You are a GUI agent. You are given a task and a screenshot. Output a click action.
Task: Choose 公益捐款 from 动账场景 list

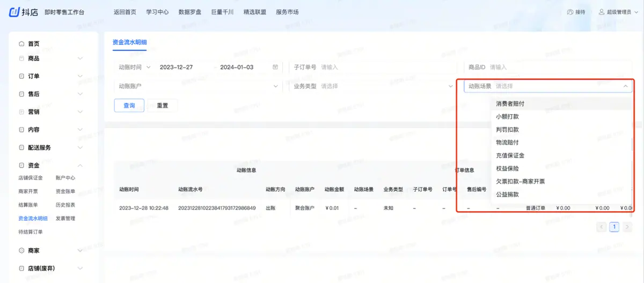[561, 195]
